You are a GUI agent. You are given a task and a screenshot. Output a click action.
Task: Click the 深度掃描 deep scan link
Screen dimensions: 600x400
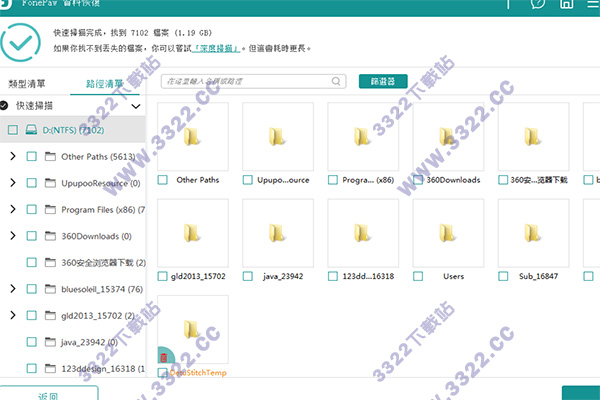click(216, 49)
